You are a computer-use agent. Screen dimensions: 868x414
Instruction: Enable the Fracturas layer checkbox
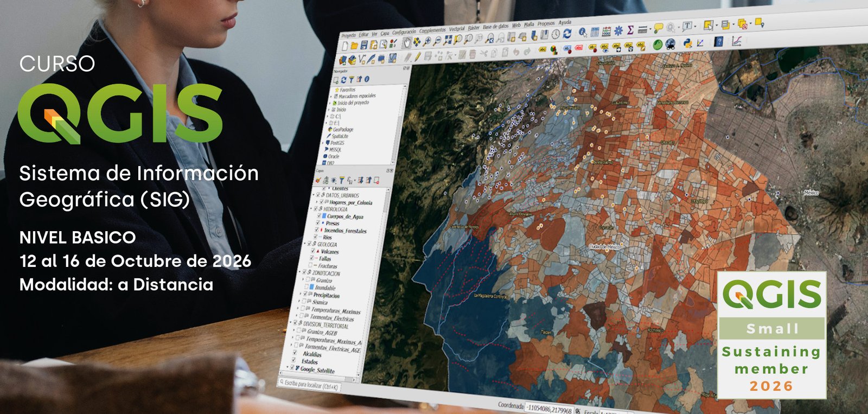click(310, 265)
